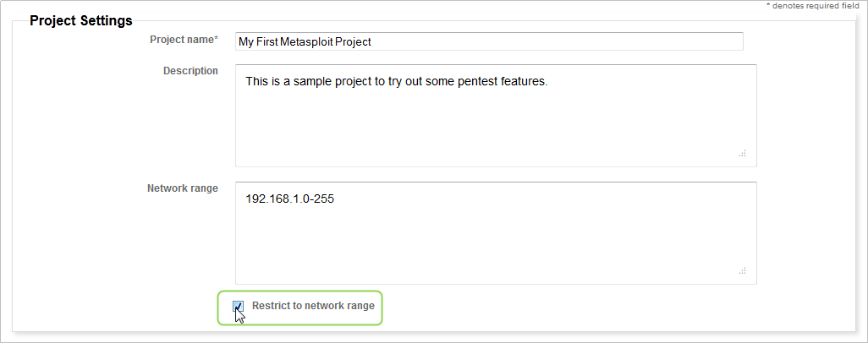
Task: Click on the 192.168.1.0-255 range text
Action: (290, 199)
